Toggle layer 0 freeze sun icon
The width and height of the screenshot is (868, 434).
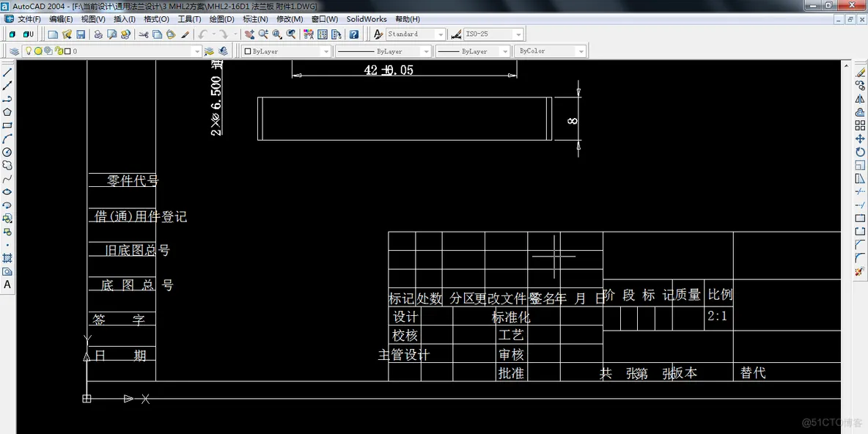click(x=38, y=51)
